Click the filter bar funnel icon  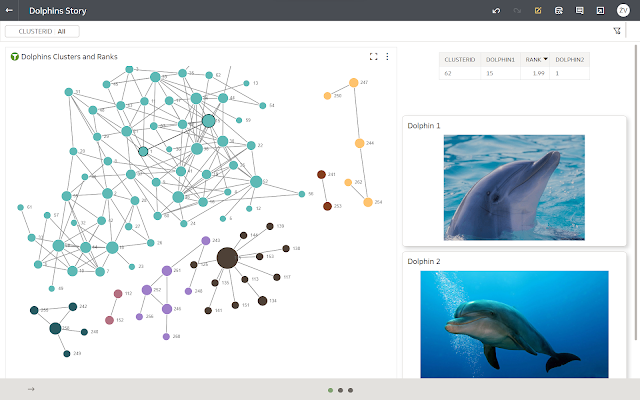click(617, 31)
